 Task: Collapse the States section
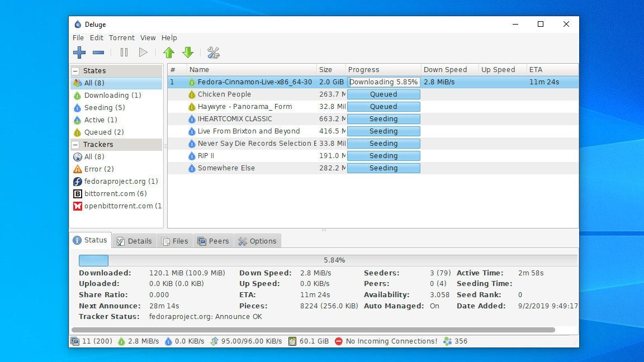pos(75,70)
